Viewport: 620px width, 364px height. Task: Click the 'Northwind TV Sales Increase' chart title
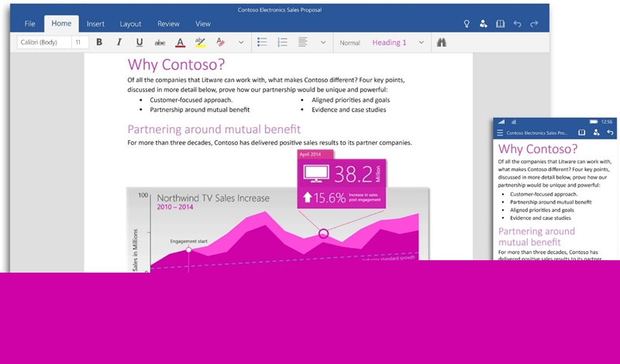coord(213,198)
